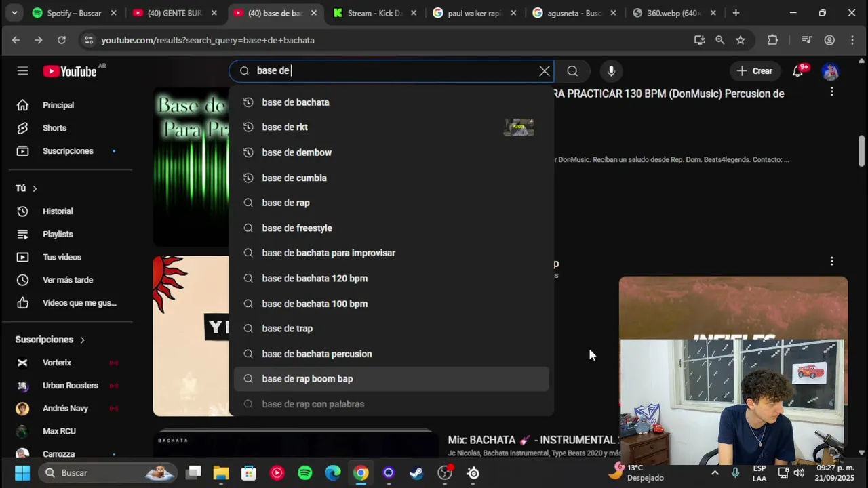Open the Crear upload menu
Viewport: 868px width, 488px height.
tap(755, 70)
